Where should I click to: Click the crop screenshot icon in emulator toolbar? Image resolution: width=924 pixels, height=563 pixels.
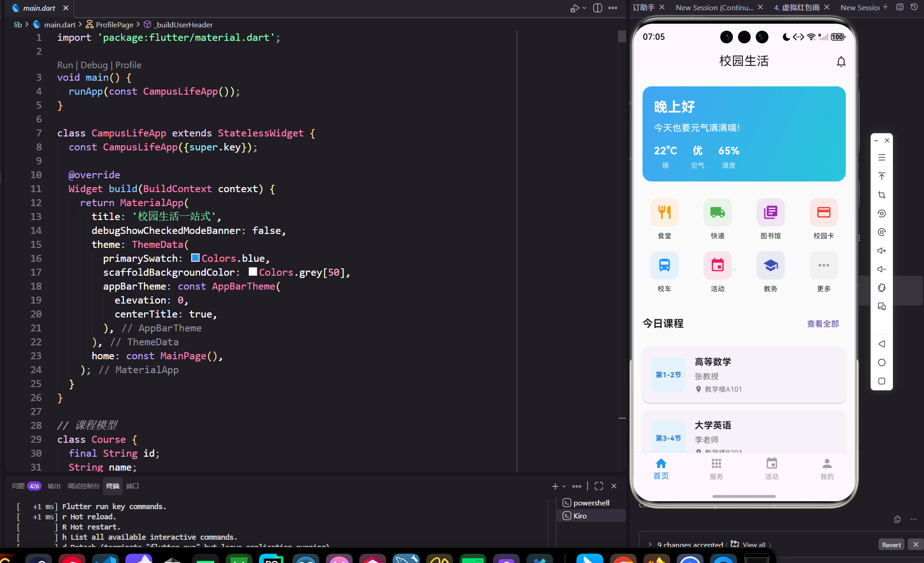(x=882, y=195)
